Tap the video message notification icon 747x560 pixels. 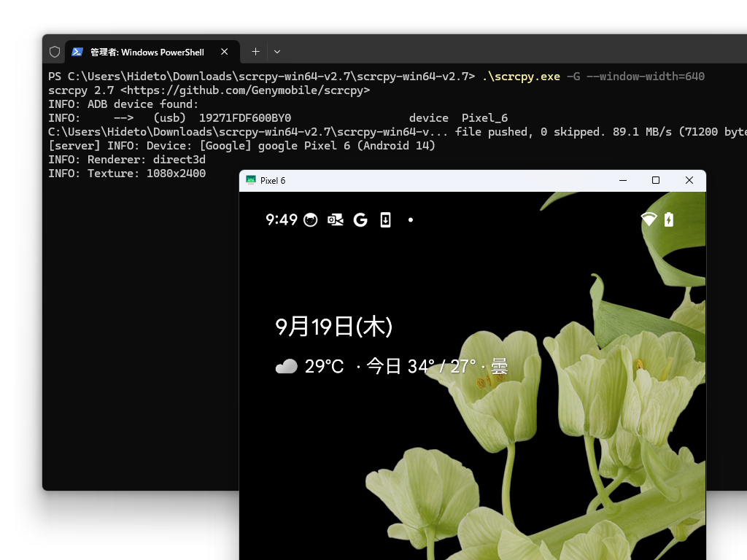coord(335,219)
